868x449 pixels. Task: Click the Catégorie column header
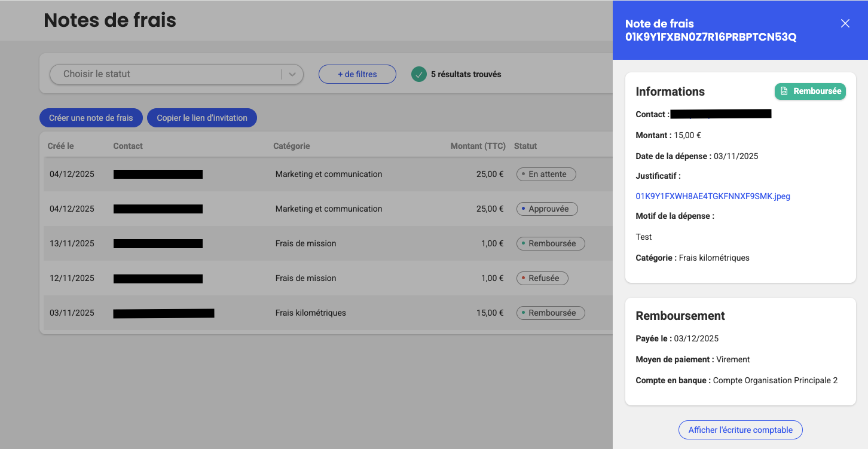[x=291, y=146]
